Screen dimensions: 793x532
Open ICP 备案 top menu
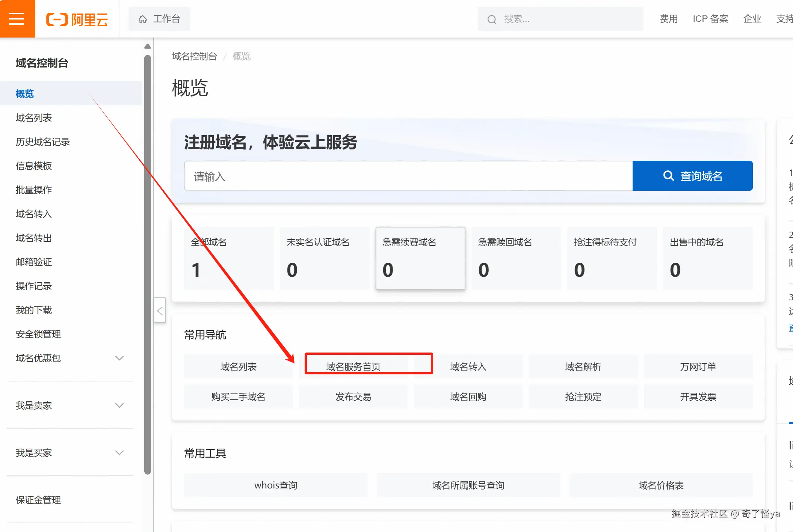pyautogui.click(x=710, y=19)
